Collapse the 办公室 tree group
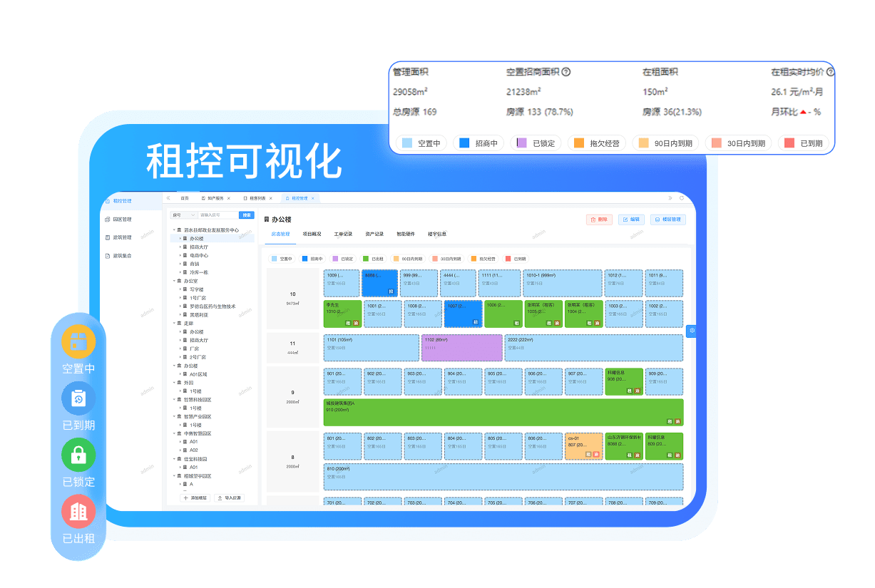The height and width of the screenshot is (588, 875). tap(174, 281)
